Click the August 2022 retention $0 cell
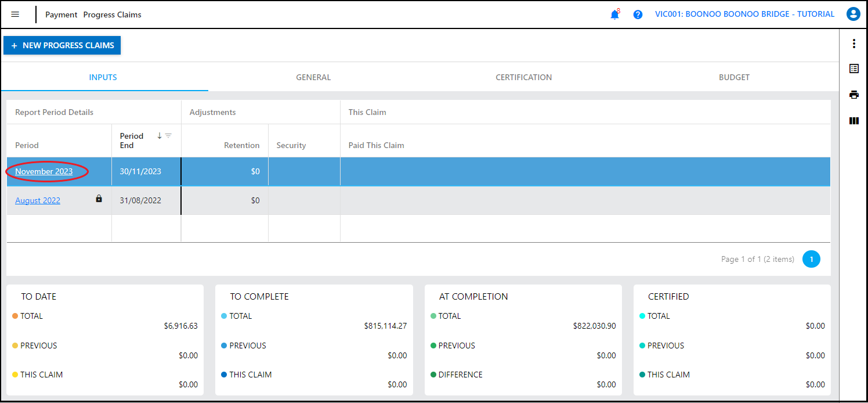Viewport: 868px width, 403px height. click(x=225, y=200)
